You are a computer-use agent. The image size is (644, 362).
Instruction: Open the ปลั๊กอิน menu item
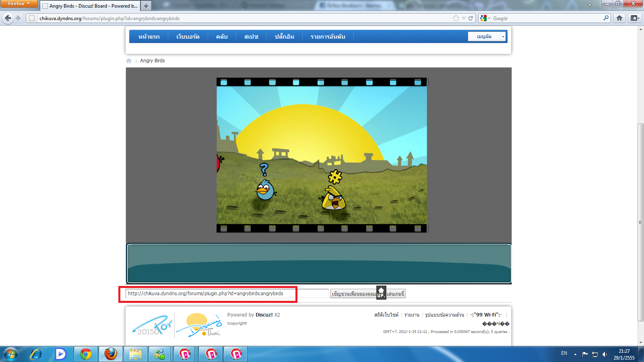coord(284,37)
